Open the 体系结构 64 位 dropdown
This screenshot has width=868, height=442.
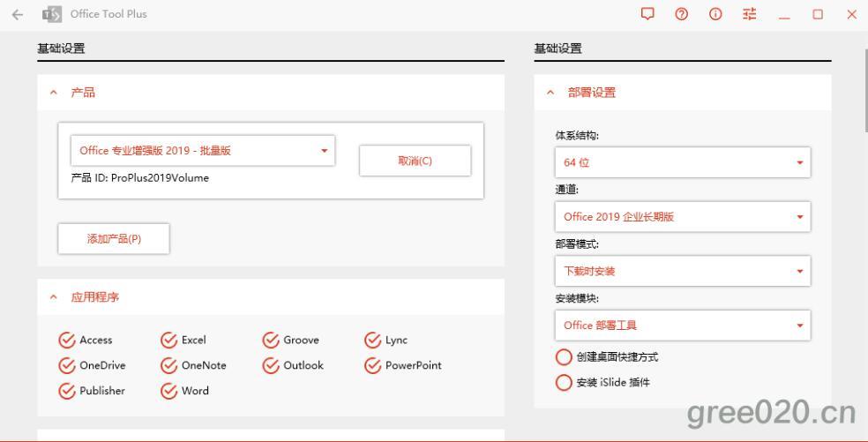(x=682, y=162)
